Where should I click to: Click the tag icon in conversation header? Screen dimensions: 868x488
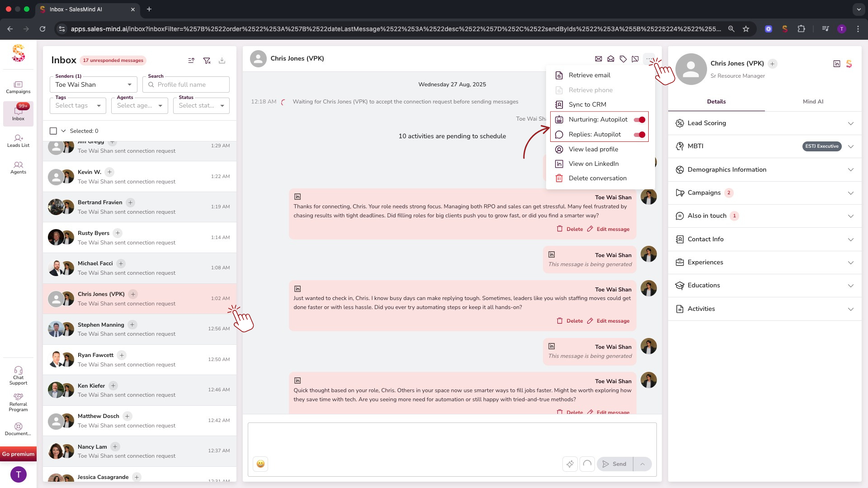[x=623, y=59]
